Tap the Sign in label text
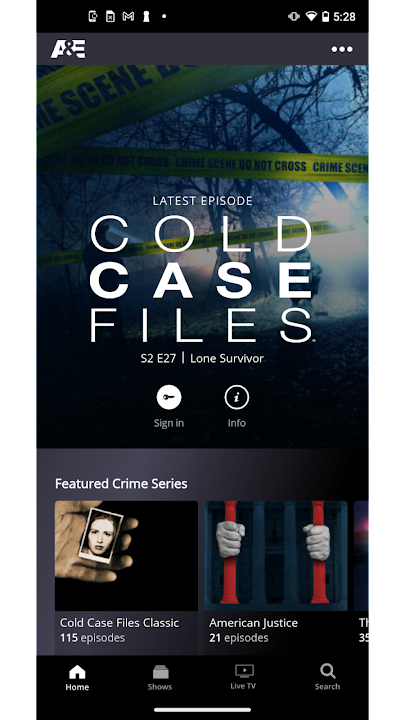405x720 pixels. click(x=169, y=423)
